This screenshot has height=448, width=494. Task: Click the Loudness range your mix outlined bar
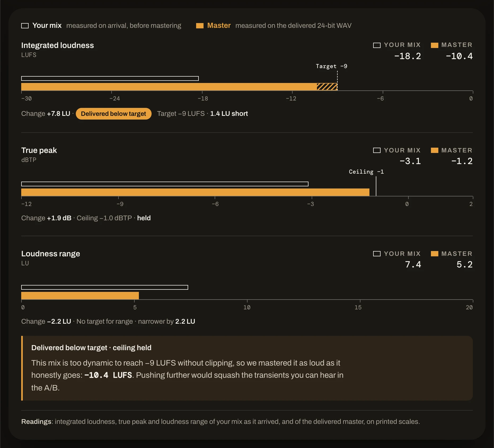coord(105,287)
